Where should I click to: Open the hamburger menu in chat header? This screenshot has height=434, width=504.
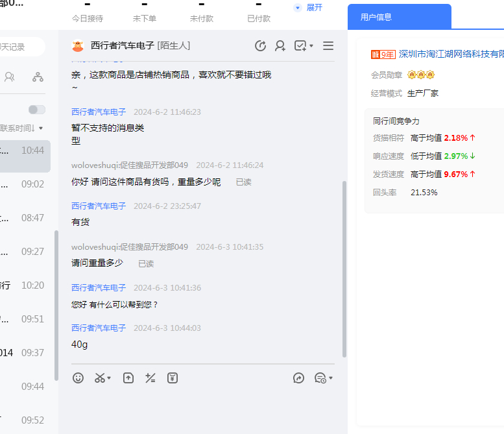point(328,45)
